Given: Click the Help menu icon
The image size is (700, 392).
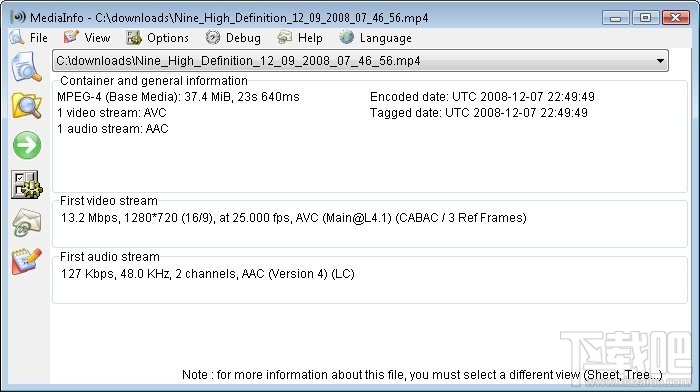Looking at the screenshot, I should tap(284, 38).
